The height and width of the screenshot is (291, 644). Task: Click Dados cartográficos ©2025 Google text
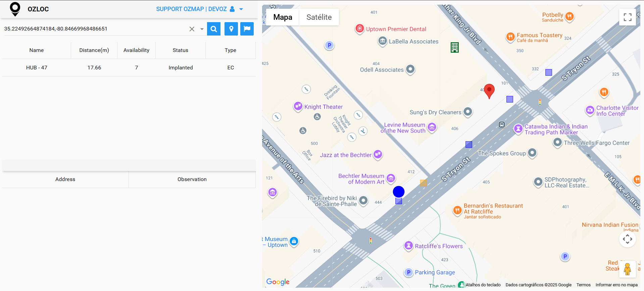point(539,285)
